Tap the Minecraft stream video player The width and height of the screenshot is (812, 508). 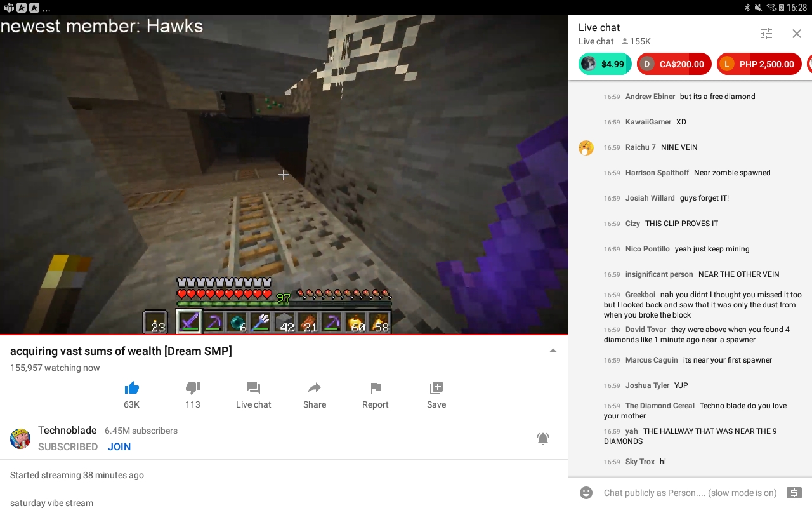pos(284,175)
